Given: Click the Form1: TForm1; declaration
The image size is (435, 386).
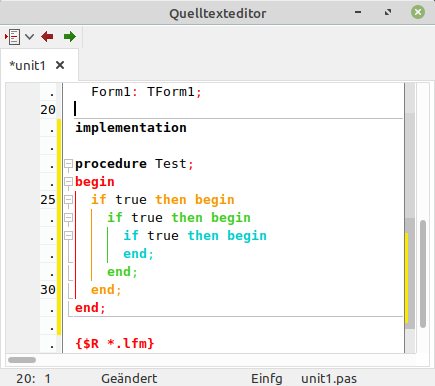Looking at the screenshot, I should point(147,92).
